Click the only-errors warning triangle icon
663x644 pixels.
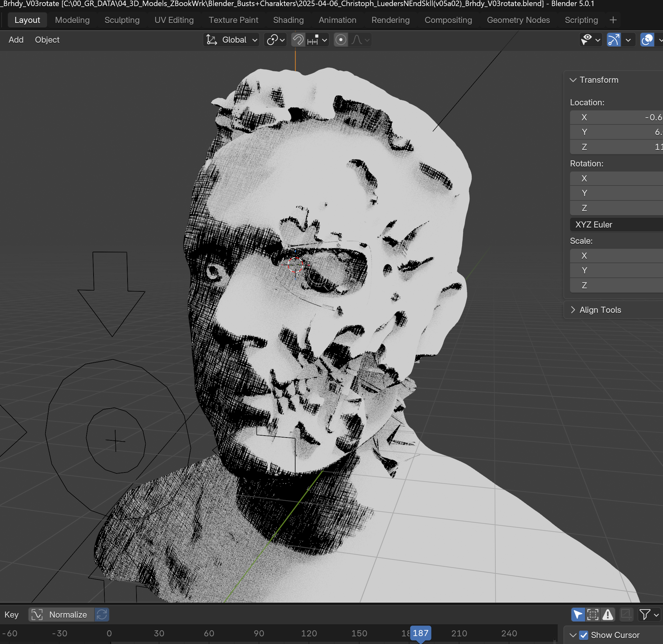[x=608, y=615]
